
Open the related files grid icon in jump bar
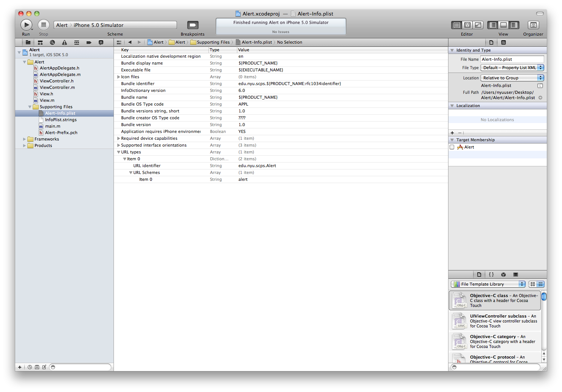pos(119,43)
